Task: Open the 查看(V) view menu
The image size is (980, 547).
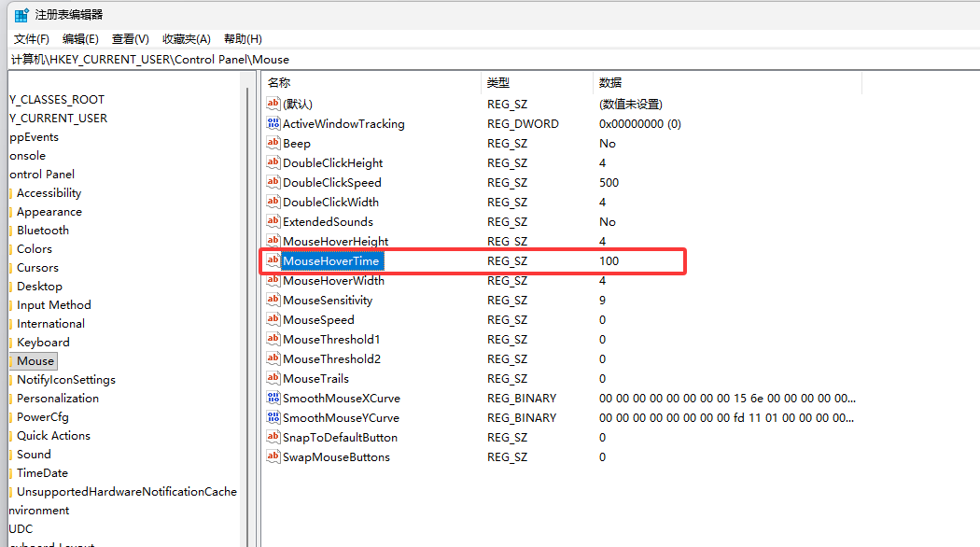Action: (x=130, y=39)
